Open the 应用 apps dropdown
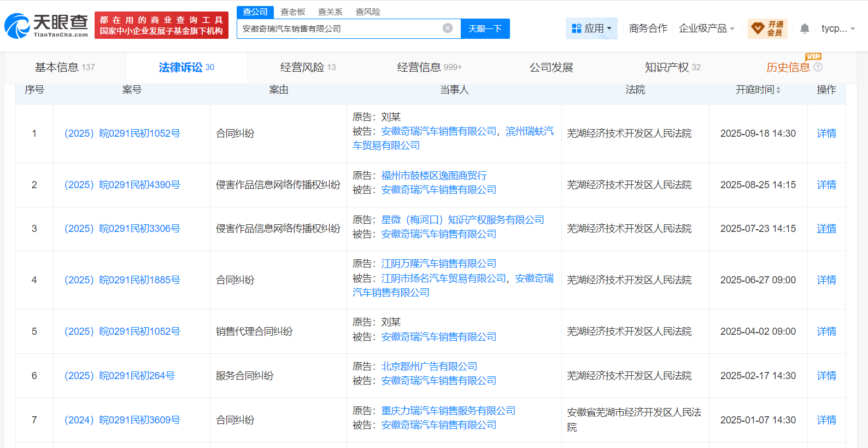Viewport: 868px width, 448px height. click(591, 28)
